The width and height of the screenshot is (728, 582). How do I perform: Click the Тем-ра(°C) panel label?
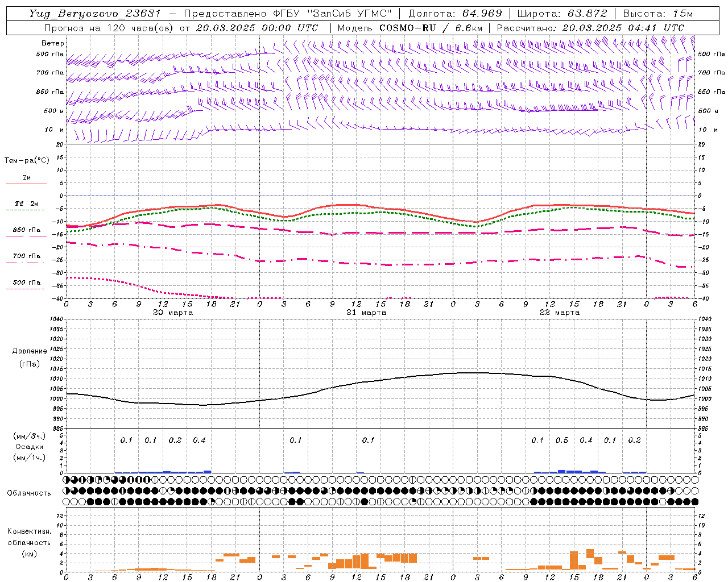(x=27, y=161)
